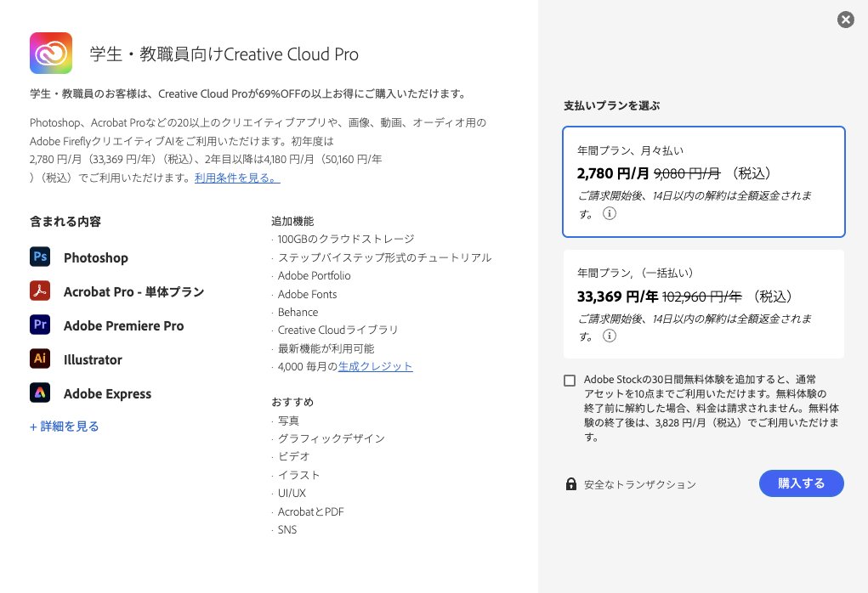This screenshot has height=593, width=868.
Task: Open the 生成クレジット link
Action: point(375,366)
